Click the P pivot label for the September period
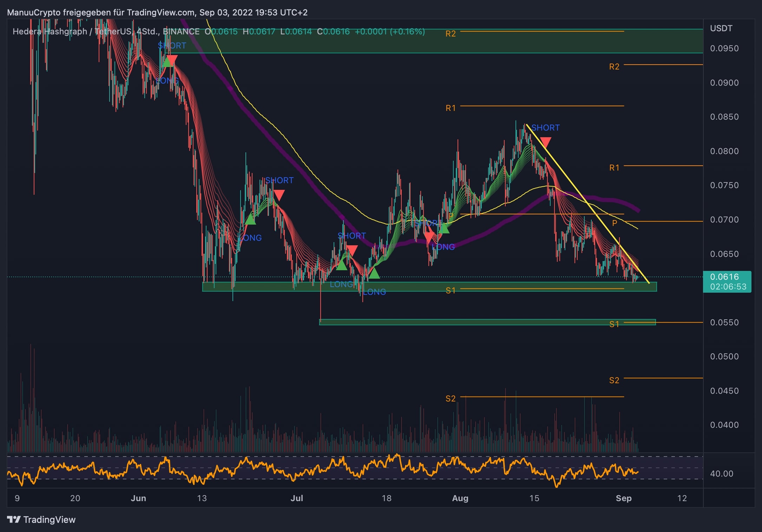762x532 pixels. point(615,223)
